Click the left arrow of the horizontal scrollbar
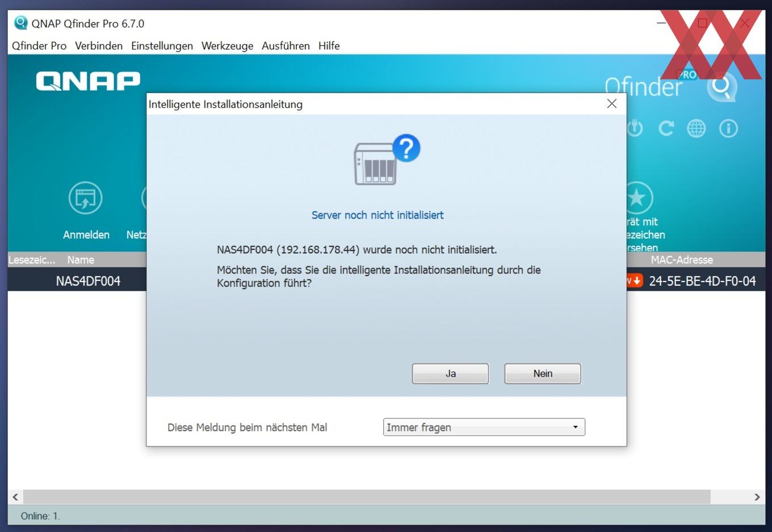 click(x=15, y=497)
